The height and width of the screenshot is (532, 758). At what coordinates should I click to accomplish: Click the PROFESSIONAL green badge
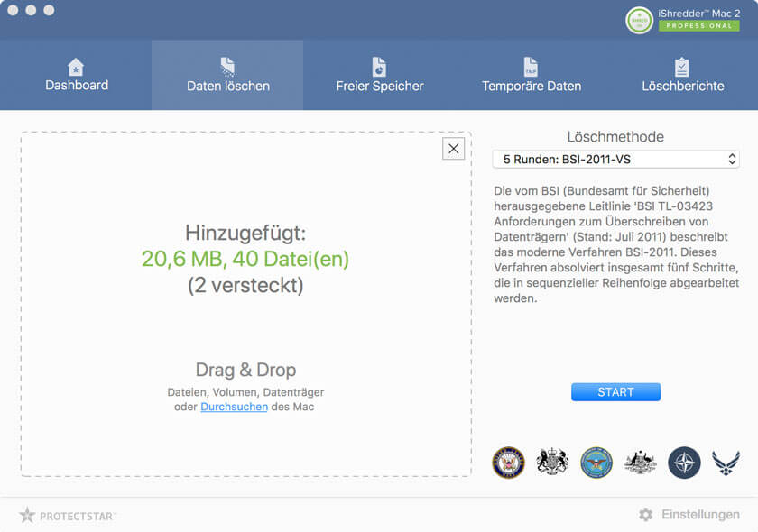click(699, 25)
